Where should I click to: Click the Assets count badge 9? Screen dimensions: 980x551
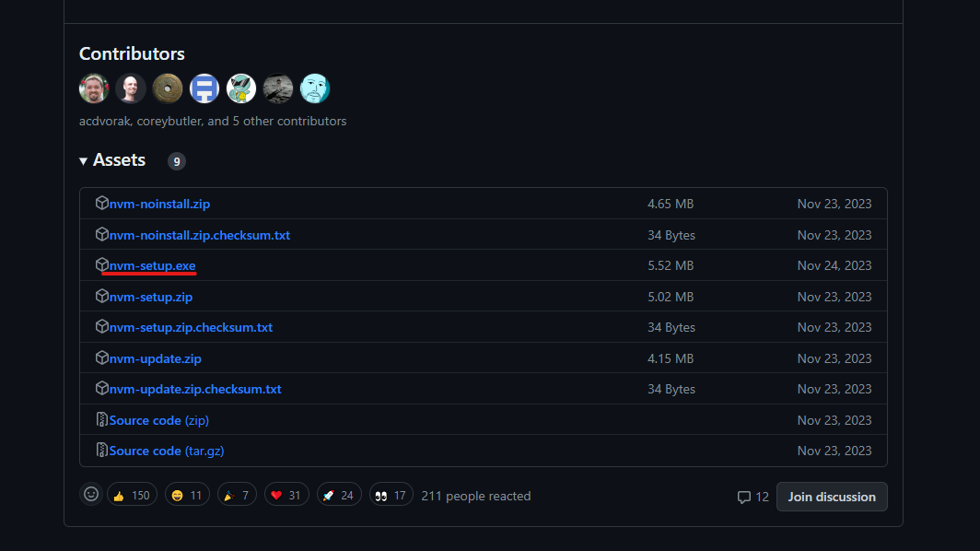(x=177, y=161)
